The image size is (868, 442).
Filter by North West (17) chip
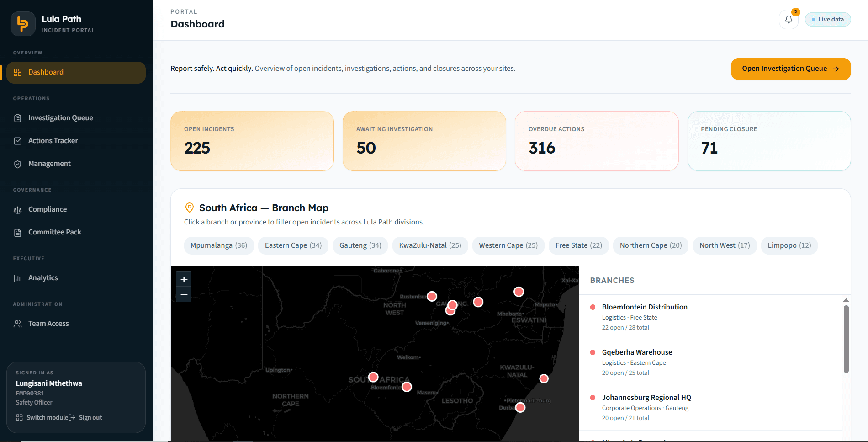coord(725,245)
